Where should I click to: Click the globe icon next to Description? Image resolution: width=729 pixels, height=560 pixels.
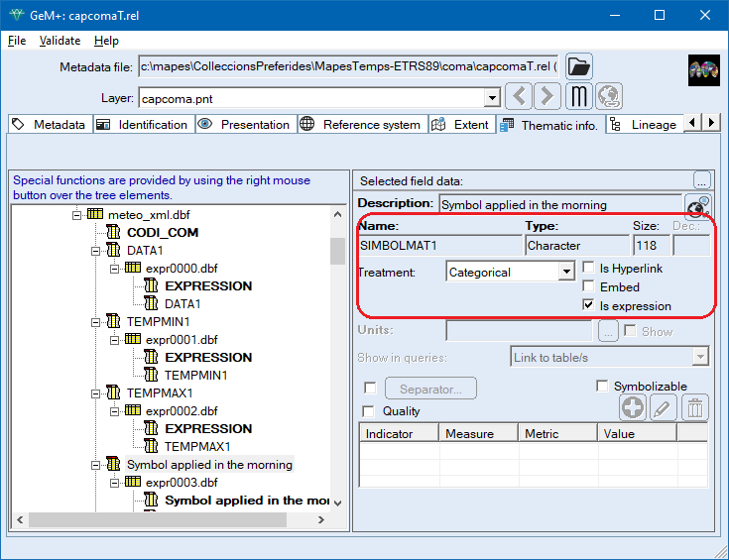(697, 207)
